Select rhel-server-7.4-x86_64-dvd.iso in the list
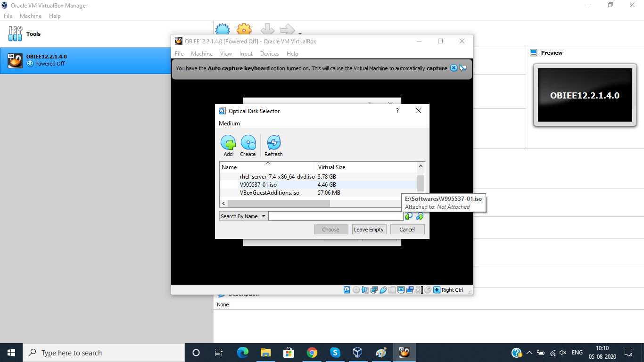The width and height of the screenshot is (644, 362). (277, 176)
